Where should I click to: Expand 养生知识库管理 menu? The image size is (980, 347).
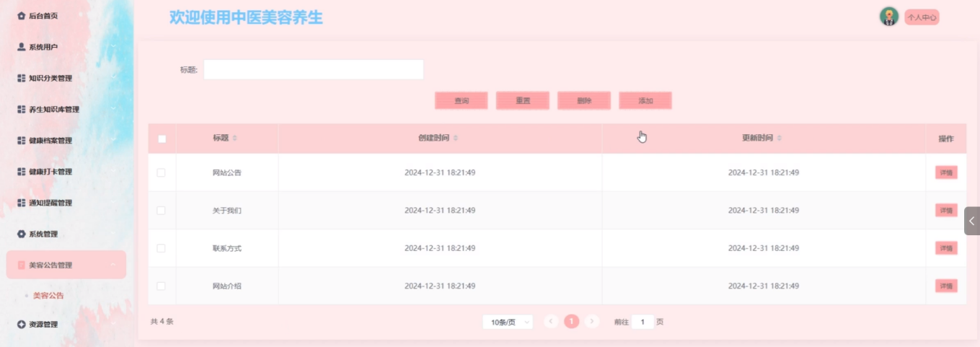(66, 109)
